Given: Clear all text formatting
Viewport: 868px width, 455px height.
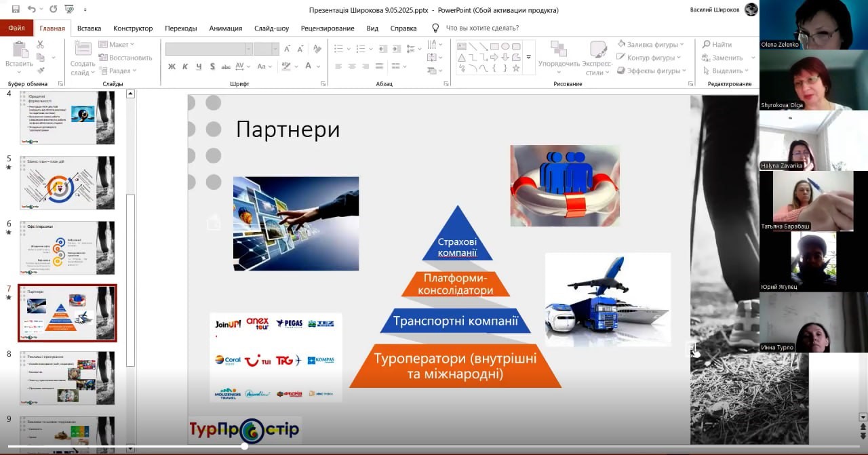Looking at the screenshot, I should pos(319,49).
